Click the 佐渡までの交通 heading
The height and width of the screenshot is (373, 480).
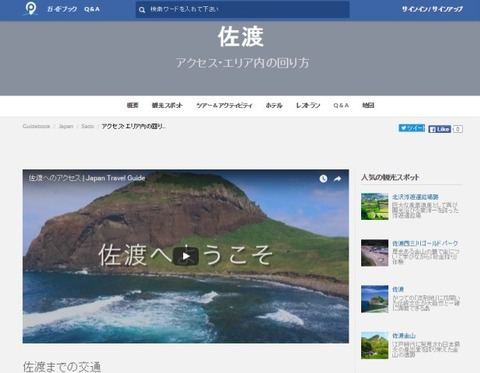tap(62, 366)
